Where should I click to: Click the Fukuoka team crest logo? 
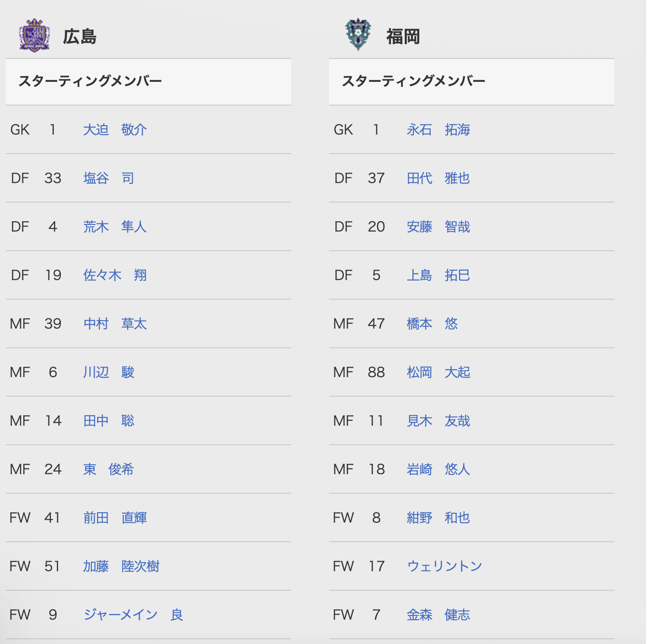[x=358, y=34]
